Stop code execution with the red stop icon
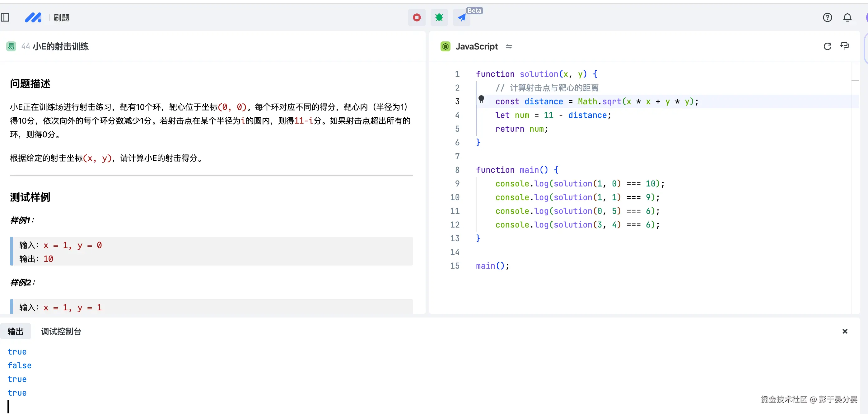Screen dimensions: 868x414 pyautogui.click(x=417, y=17)
